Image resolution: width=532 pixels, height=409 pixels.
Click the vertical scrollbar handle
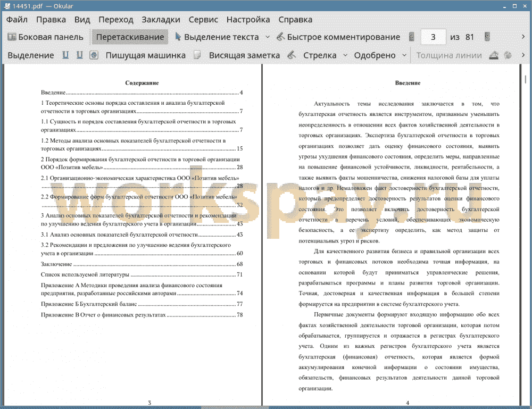526,79
